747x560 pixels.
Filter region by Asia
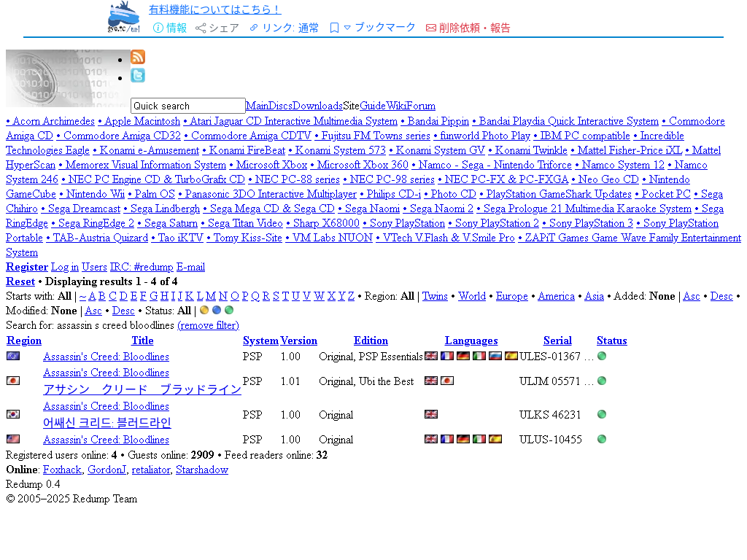coord(594,296)
